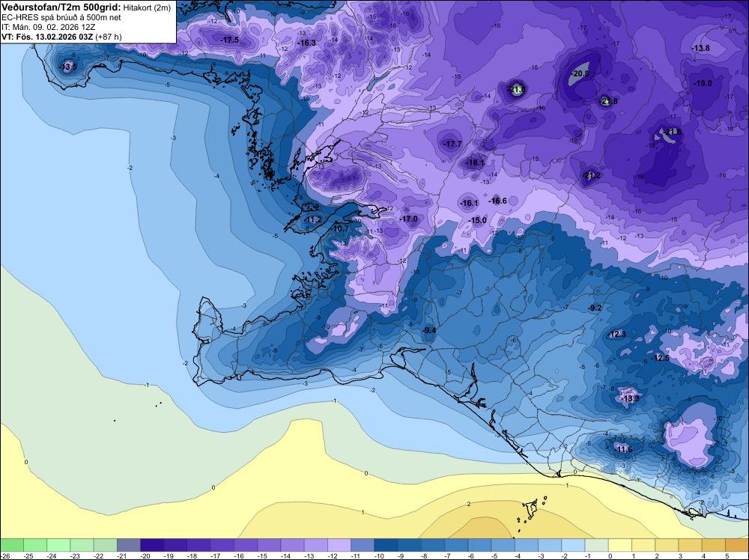Image resolution: width=749 pixels, height=560 pixels.
Task: Click the -19.0 temperature label on map
Action: [x=703, y=83]
